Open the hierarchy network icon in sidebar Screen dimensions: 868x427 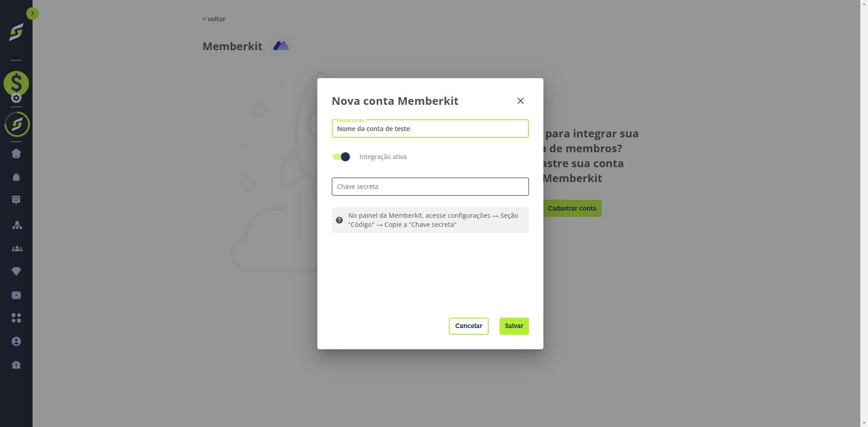tap(17, 225)
